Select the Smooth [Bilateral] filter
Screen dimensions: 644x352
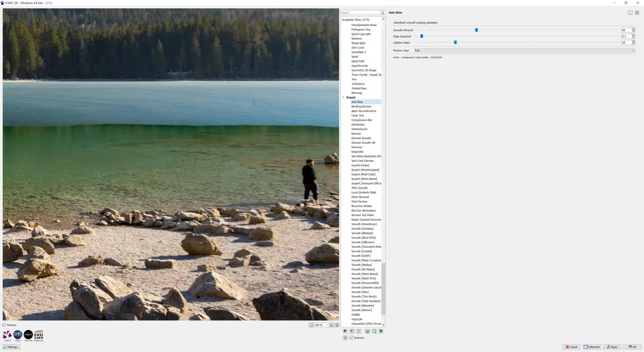[362, 233]
